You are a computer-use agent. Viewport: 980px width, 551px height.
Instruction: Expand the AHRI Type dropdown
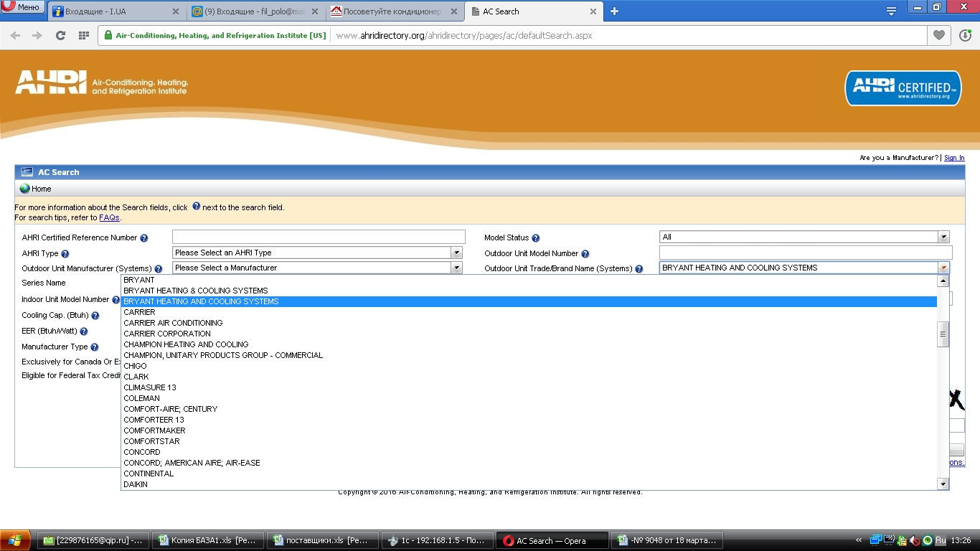(x=456, y=253)
